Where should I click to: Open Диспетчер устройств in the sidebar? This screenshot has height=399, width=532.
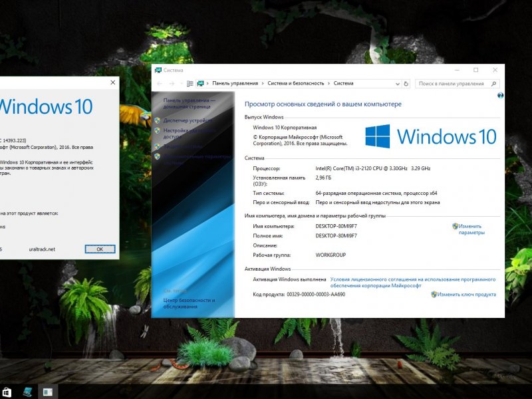coord(188,120)
